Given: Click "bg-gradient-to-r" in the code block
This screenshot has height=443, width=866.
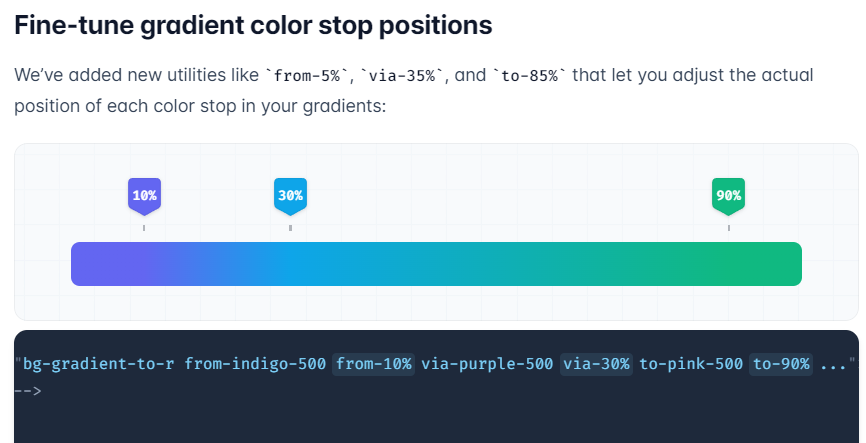Looking at the screenshot, I should point(99,364).
